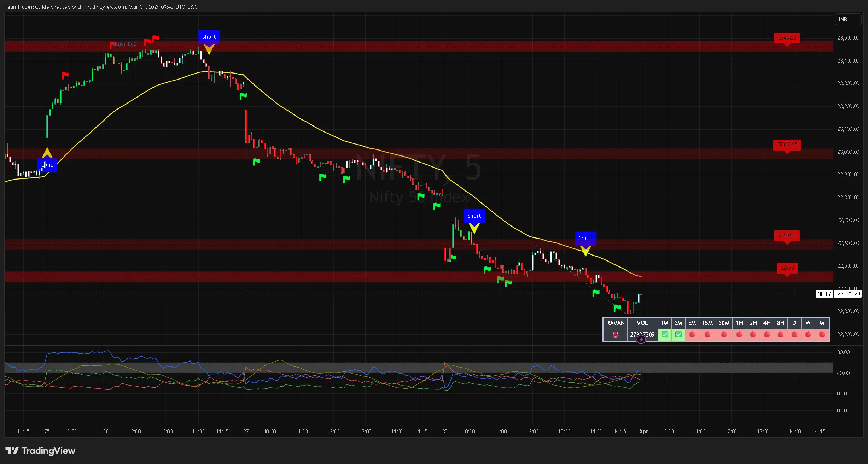
Task: Click the 4H timeframe column header
Action: tap(767, 323)
